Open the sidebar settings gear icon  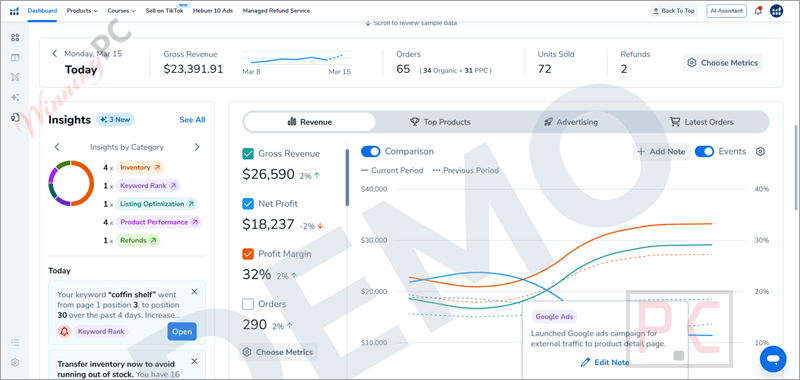click(x=15, y=362)
